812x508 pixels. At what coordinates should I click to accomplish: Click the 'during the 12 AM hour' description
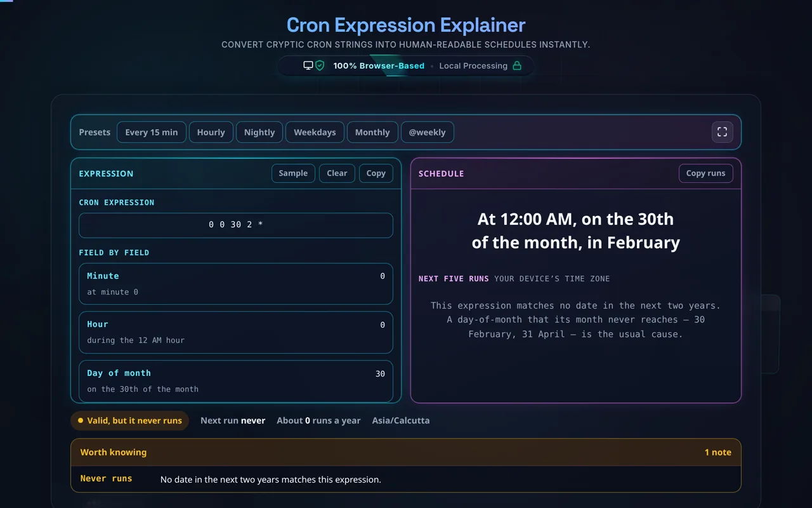pos(136,340)
